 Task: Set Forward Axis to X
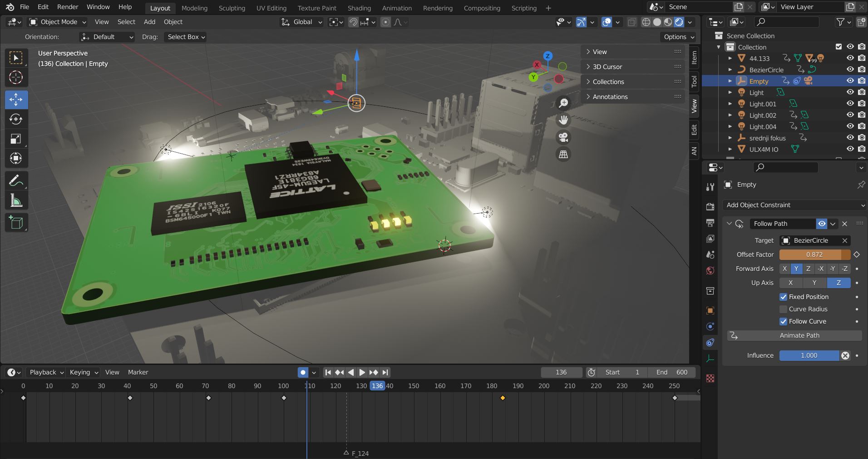[x=784, y=269]
